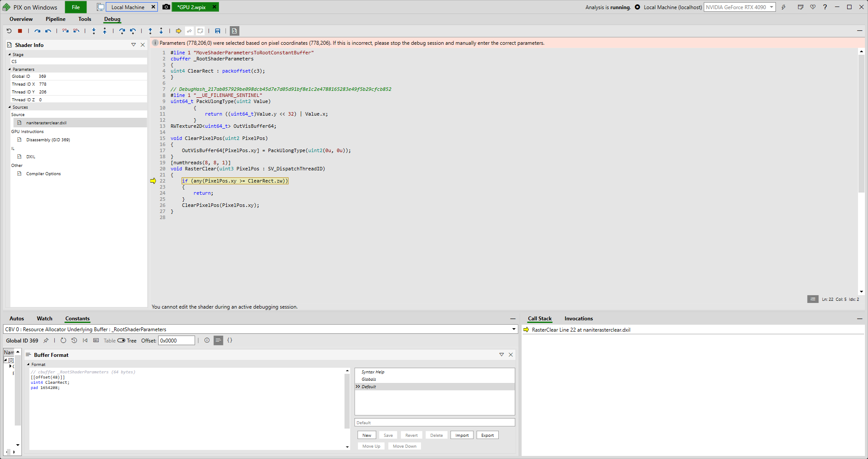Screen dimensions: 868x459
Task: Save the shader using the floppy disk icon
Action: coord(218,31)
